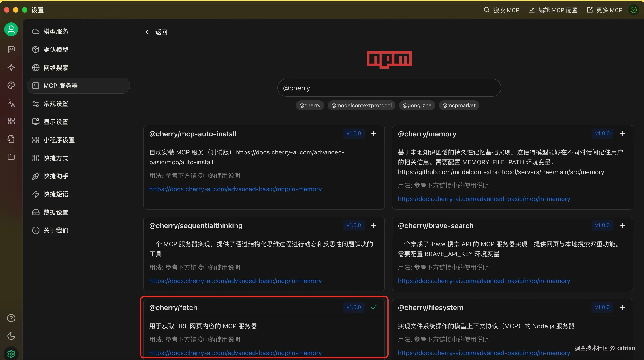
Task: Open @cherry/memory documentation link
Action: pyautogui.click(x=484, y=199)
